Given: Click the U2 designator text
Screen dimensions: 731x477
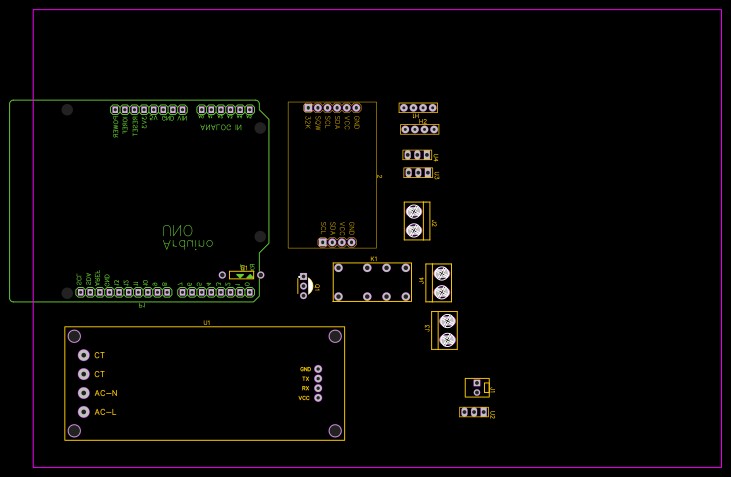Looking at the screenshot, I should coord(493,414).
